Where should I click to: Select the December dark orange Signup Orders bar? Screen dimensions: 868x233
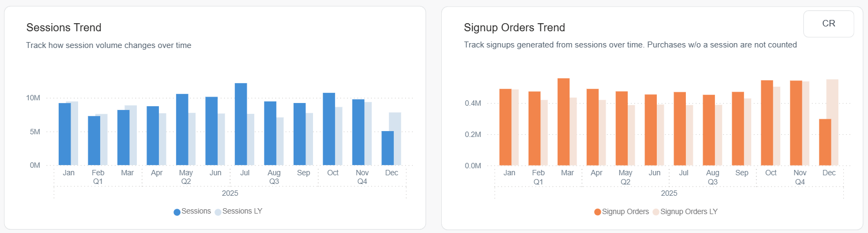pos(825,142)
